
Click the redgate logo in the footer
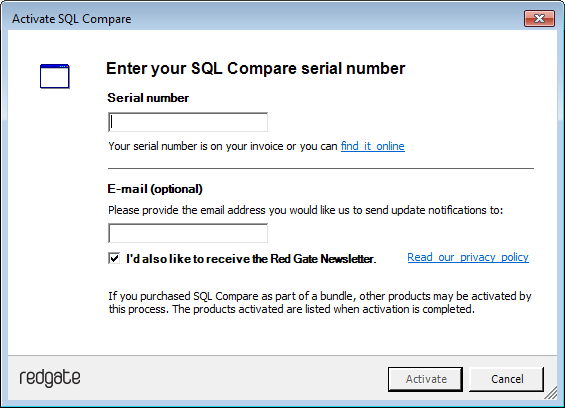coord(50,378)
